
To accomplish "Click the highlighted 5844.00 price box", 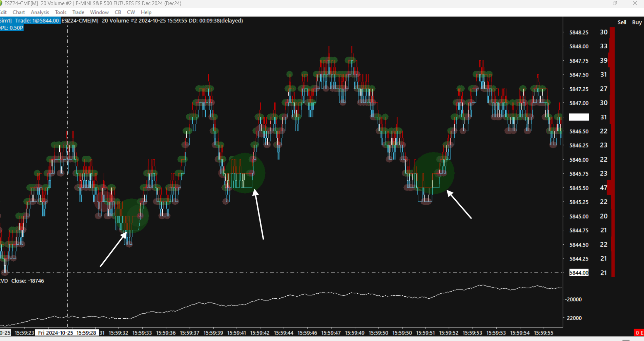I will (x=579, y=273).
